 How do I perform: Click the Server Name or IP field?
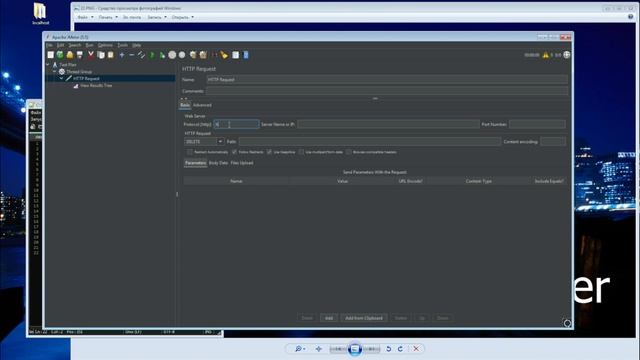[388, 124]
